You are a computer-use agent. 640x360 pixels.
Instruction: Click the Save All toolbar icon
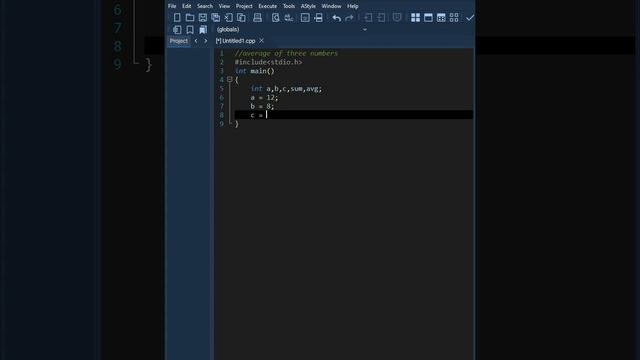(216, 18)
